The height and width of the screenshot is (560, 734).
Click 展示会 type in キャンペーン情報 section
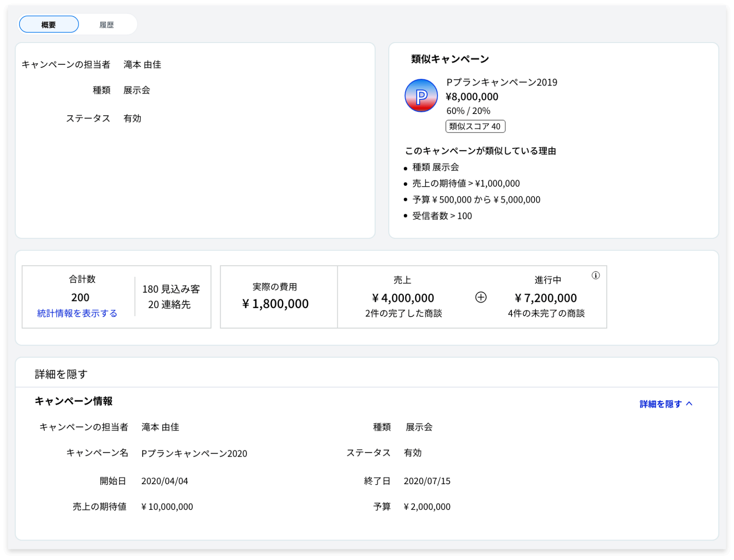tap(419, 427)
